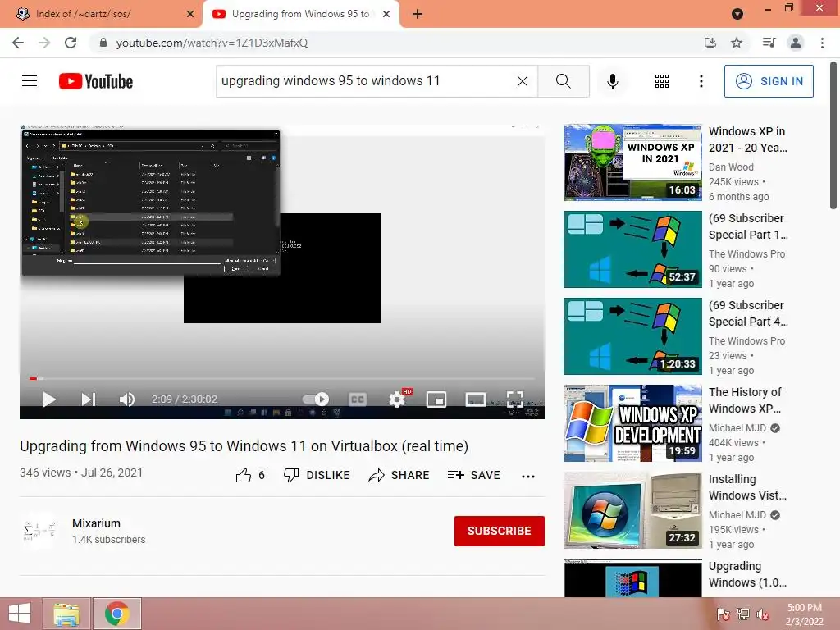Open the player settings gear
Viewport: 840px width, 630px height.
point(398,399)
